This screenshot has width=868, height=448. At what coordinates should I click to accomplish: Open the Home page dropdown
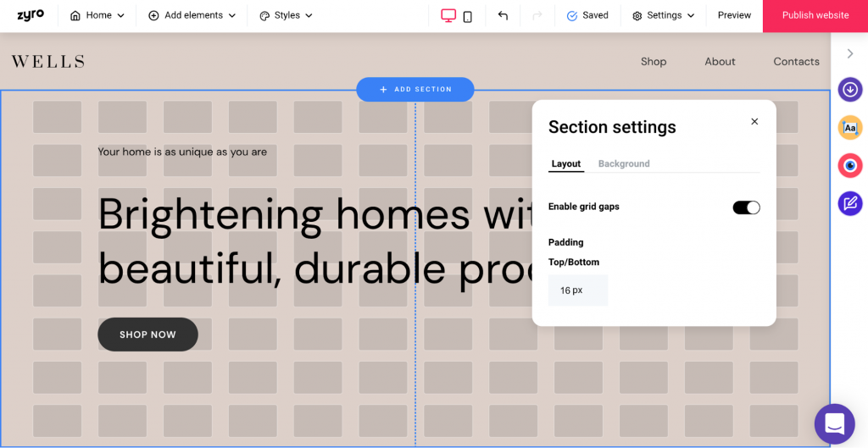click(97, 15)
